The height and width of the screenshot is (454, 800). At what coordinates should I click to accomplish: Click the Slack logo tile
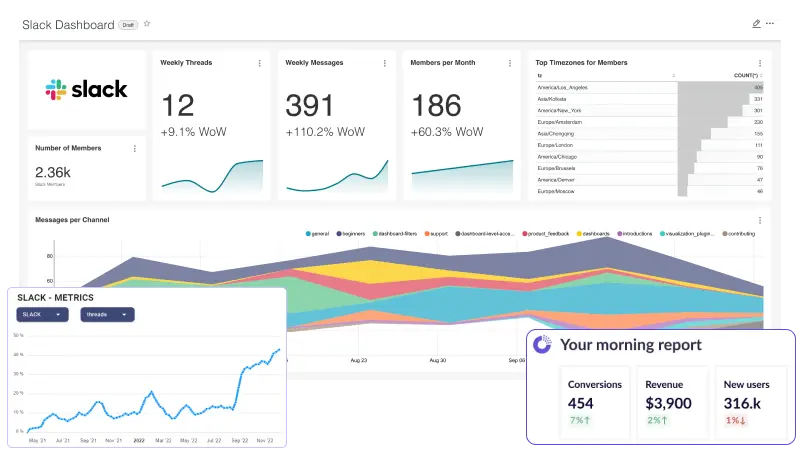87,90
